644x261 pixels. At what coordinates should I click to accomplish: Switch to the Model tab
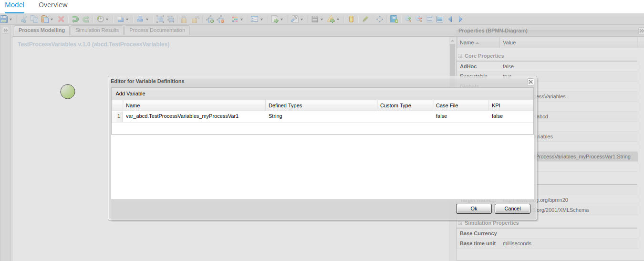coord(15,5)
